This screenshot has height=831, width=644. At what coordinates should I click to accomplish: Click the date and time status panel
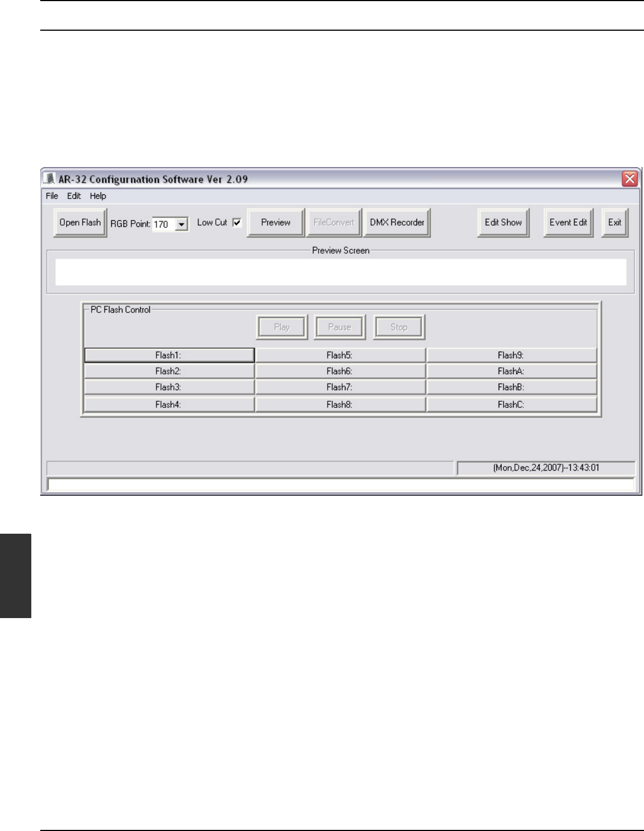click(546, 468)
